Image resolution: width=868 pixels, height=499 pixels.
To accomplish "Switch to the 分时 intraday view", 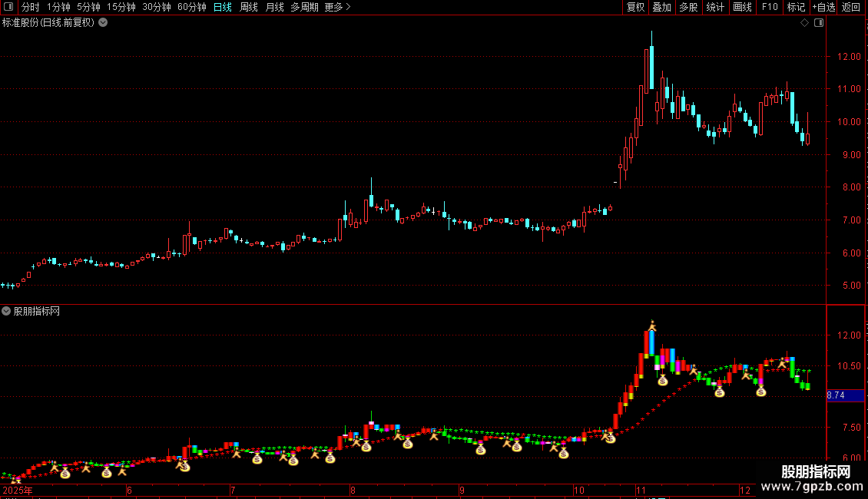I will (31, 7).
